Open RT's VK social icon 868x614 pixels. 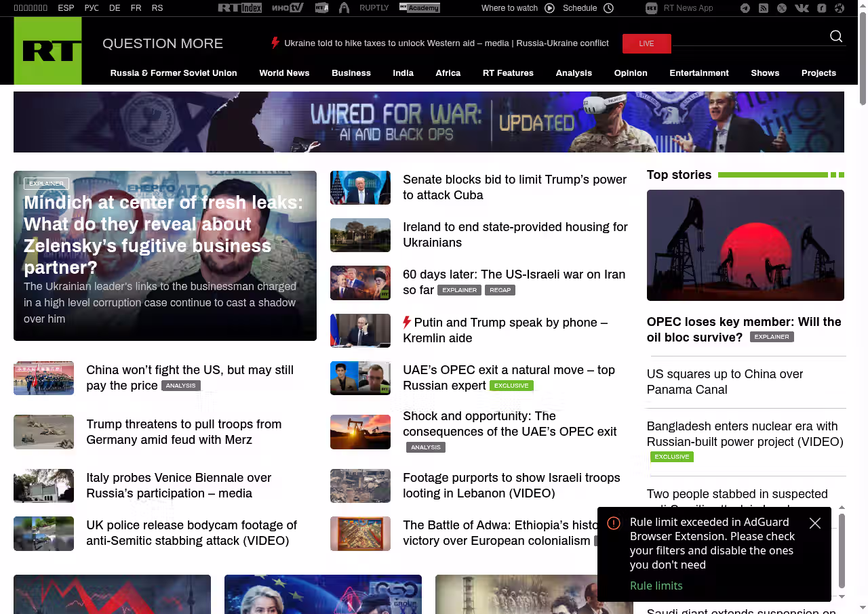802,8
